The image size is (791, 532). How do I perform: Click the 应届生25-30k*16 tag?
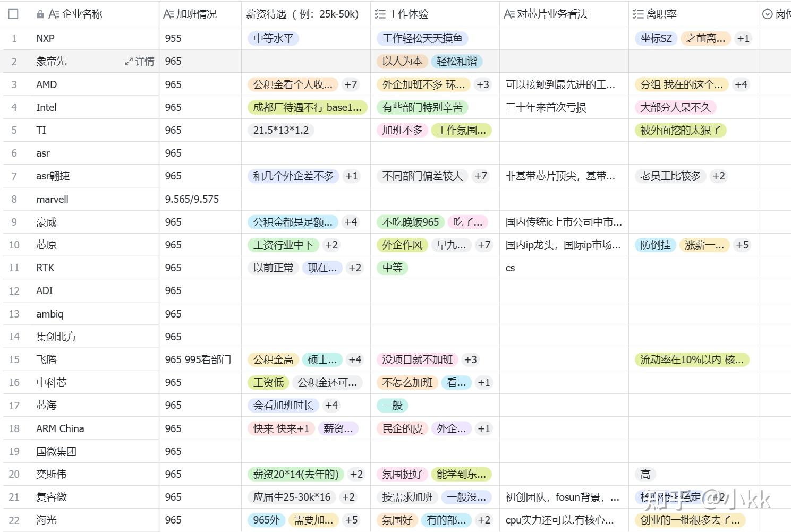coord(292,497)
